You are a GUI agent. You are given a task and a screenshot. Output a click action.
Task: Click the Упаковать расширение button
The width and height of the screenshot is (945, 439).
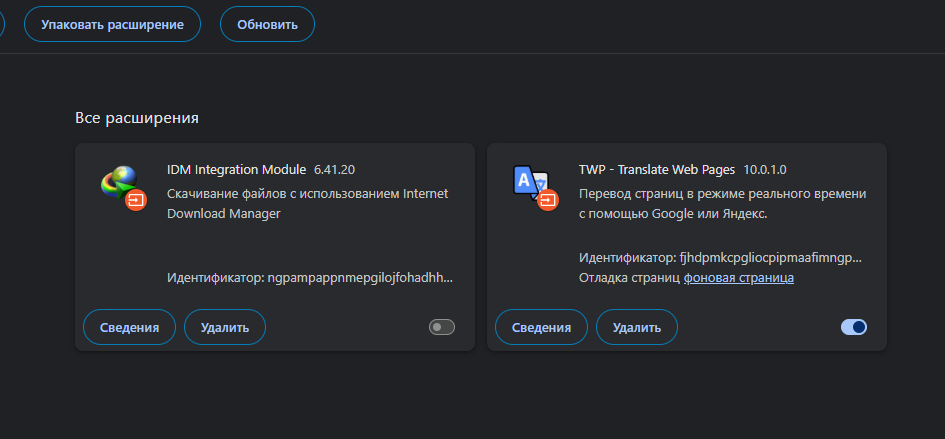(112, 24)
